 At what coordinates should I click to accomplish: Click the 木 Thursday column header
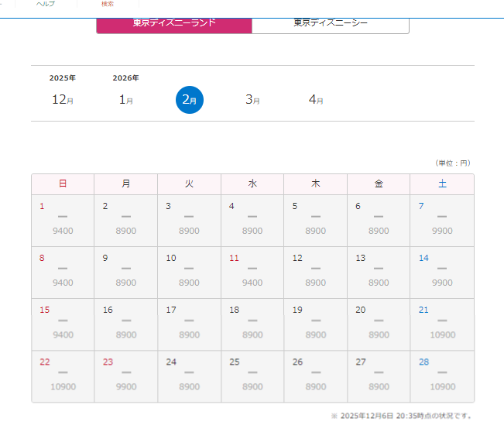[x=315, y=183]
